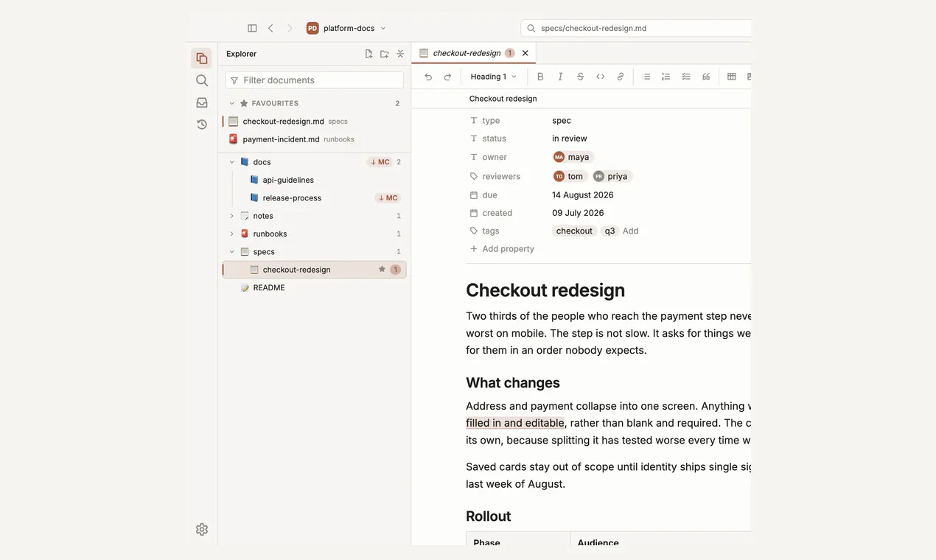Image resolution: width=936 pixels, height=560 pixels.
Task: Create a new folder in Explorer
Action: point(384,54)
